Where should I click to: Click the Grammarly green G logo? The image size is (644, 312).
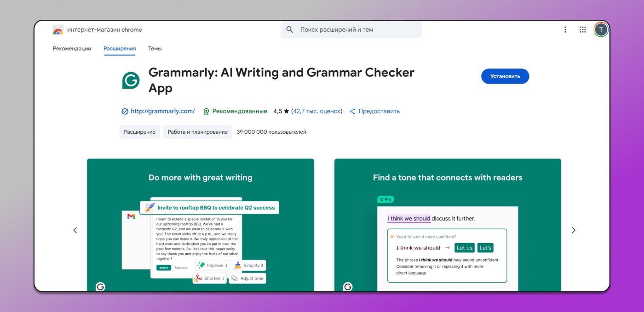click(x=131, y=80)
